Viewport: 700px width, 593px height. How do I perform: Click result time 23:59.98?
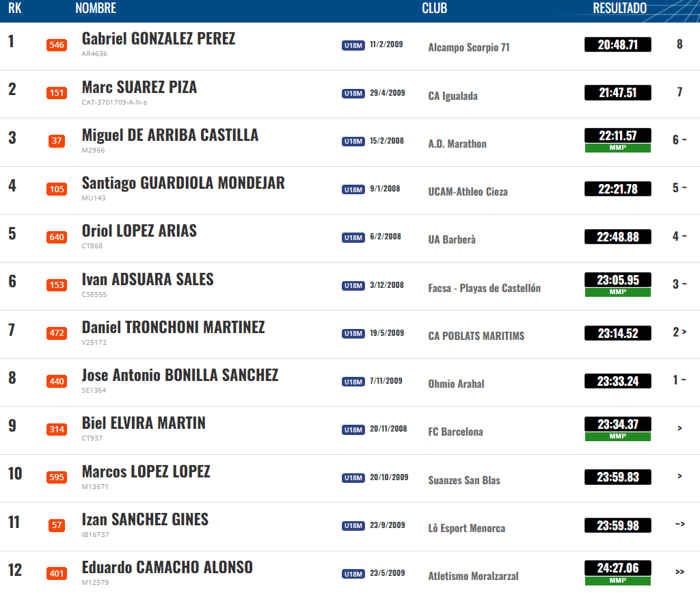(618, 525)
